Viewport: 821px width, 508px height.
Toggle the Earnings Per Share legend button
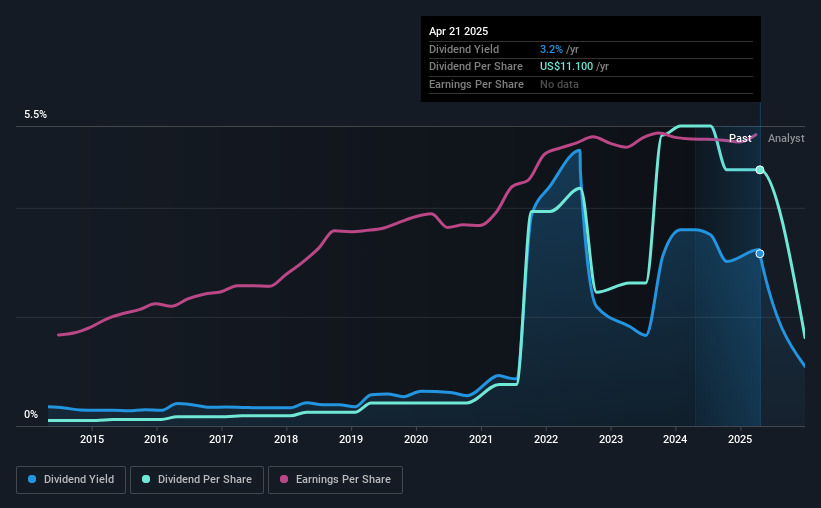[335, 480]
